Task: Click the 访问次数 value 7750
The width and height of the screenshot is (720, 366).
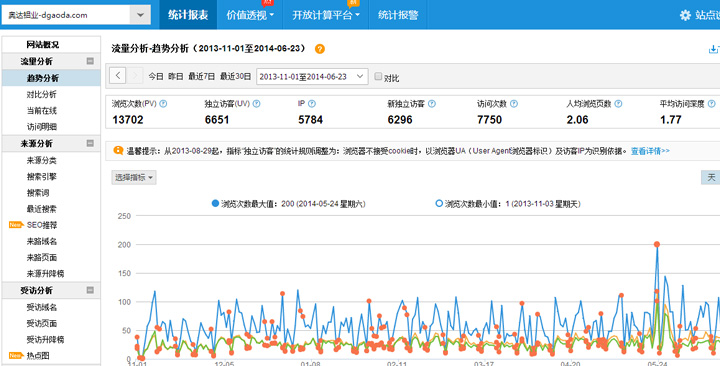Action: 489,120
